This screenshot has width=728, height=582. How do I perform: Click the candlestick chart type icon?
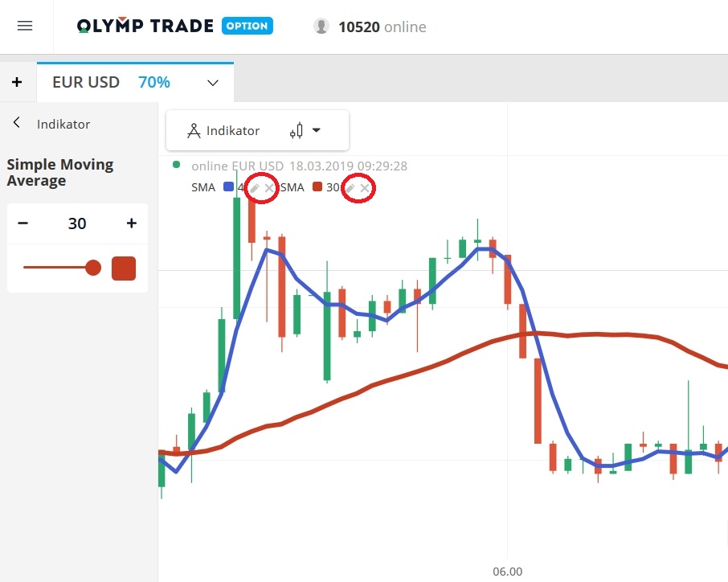tap(298, 130)
